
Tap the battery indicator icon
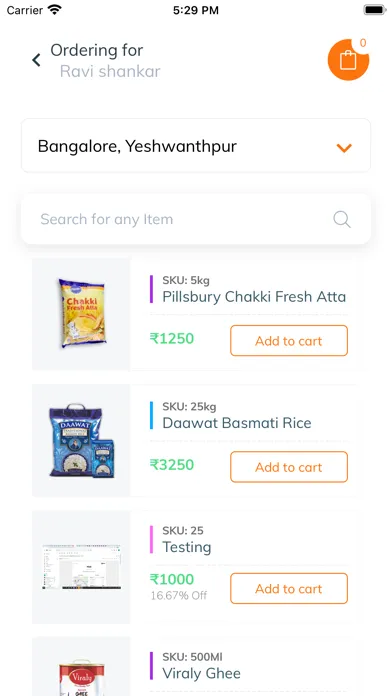point(375,10)
